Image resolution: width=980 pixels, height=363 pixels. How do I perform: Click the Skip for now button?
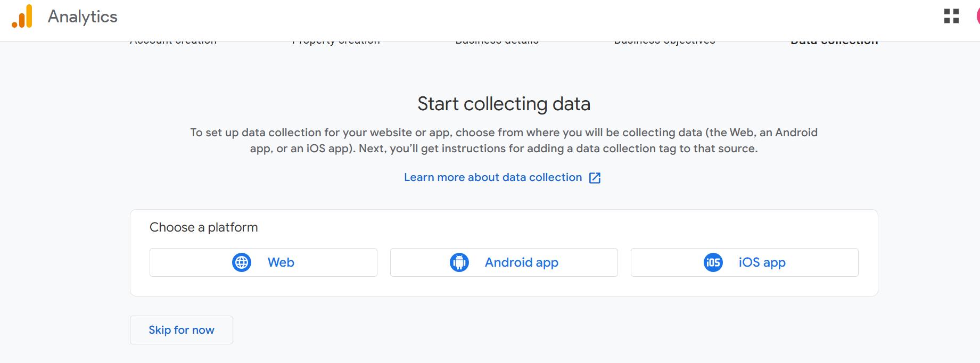click(181, 330)
